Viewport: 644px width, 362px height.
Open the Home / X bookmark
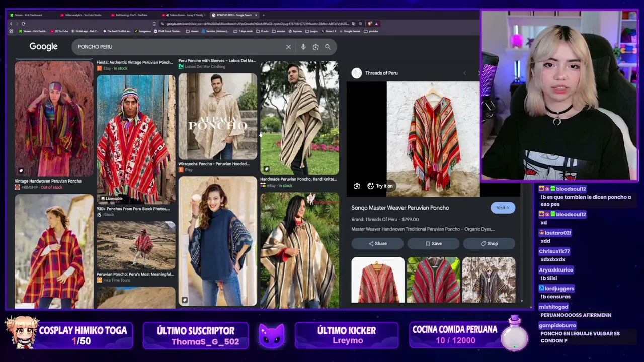[329, 31]
